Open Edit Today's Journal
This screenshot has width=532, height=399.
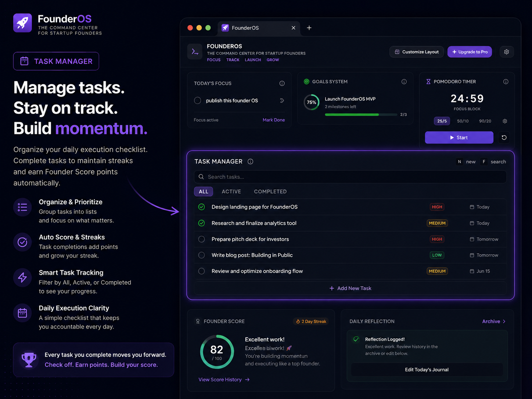tap(427, 370)
